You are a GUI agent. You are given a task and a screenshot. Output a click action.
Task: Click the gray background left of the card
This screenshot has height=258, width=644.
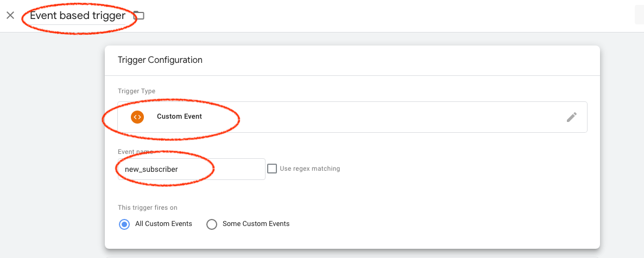(x=52, y=141)
